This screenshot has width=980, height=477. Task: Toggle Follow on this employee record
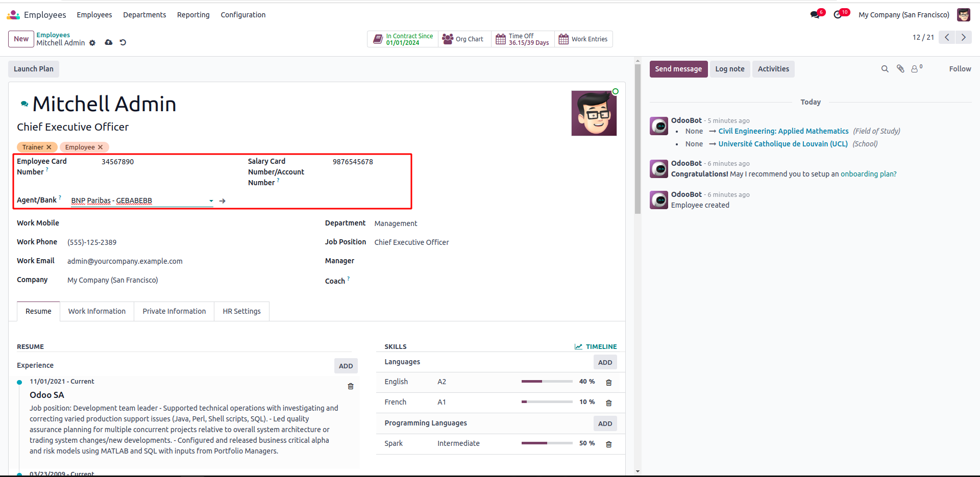coord(960,69)
